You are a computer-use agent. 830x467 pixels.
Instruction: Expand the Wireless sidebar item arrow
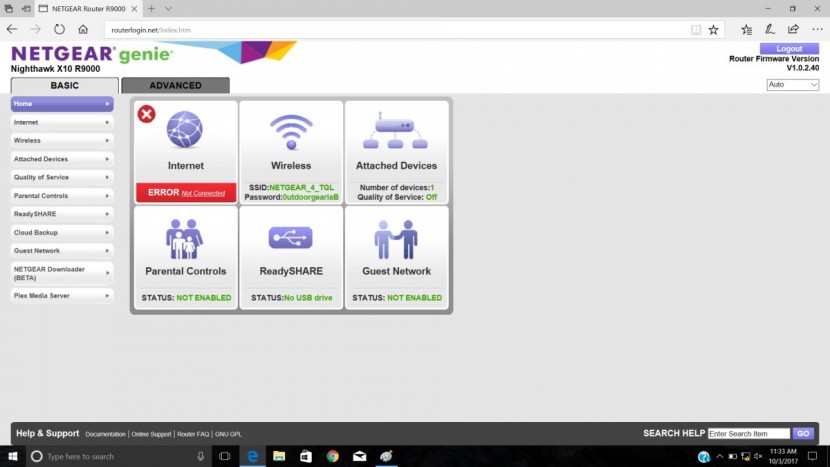click(x=107, y=140)
